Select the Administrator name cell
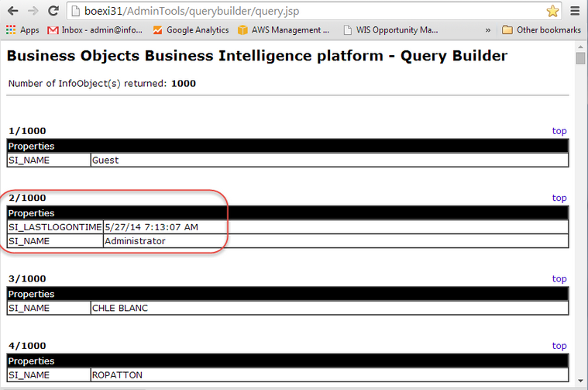 [335, 241]
